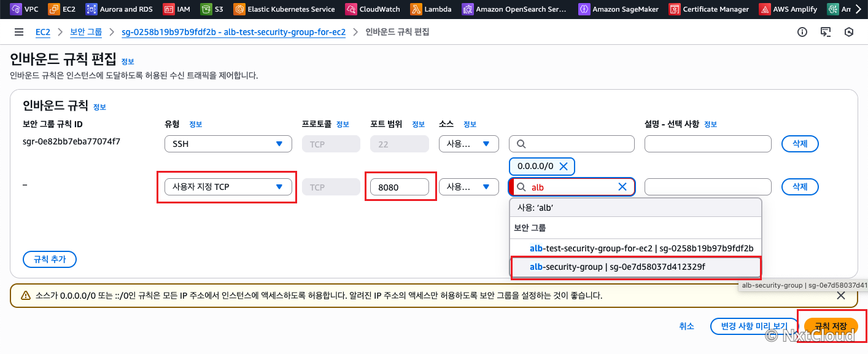This screenshot has height=354, width=868.
Task: Open the source dropdown for port 8080 rule
Action: coord(468,187)
